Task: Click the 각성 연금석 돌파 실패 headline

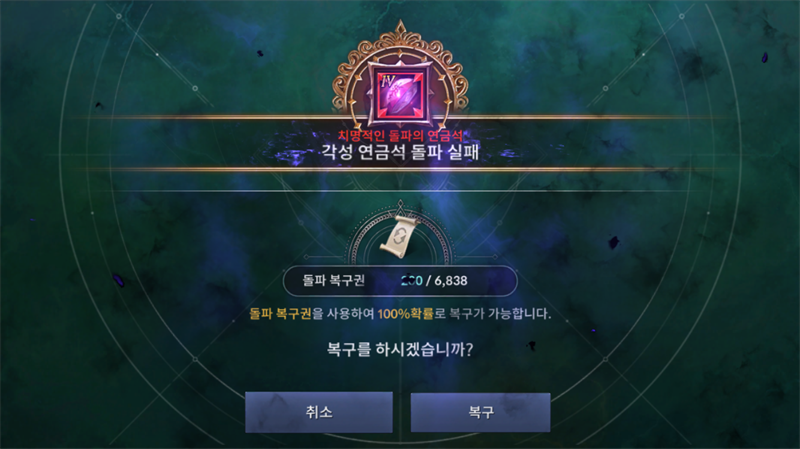Action: click(x=401, y=152)
